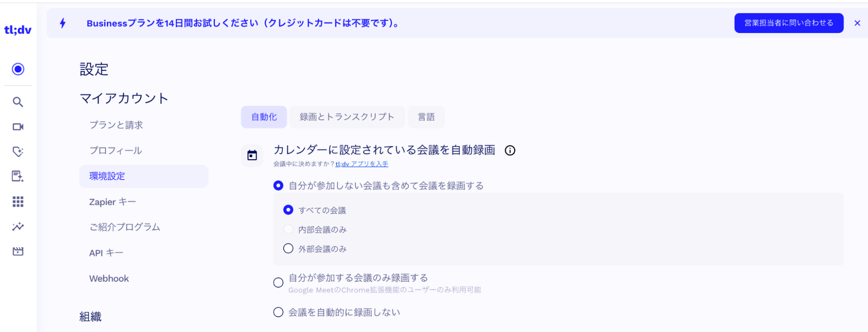Open the analytics trend line icon
Viewport: 868px width, 332px height.
18,227
